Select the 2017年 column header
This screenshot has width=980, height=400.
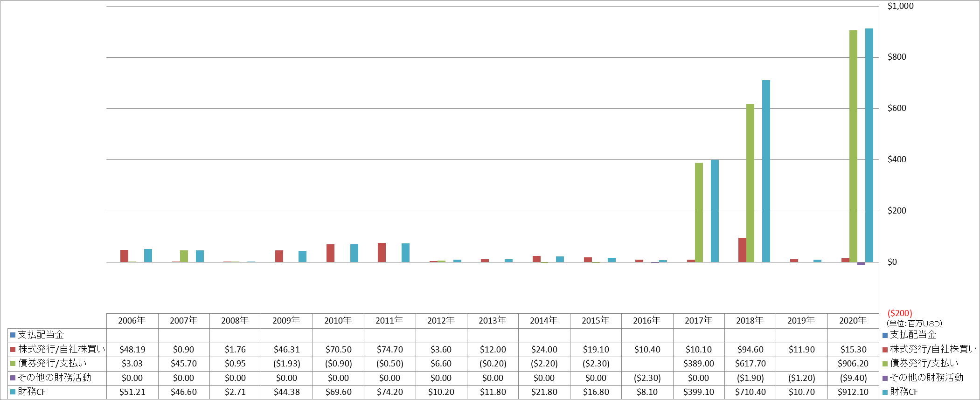tap(699, 321)
